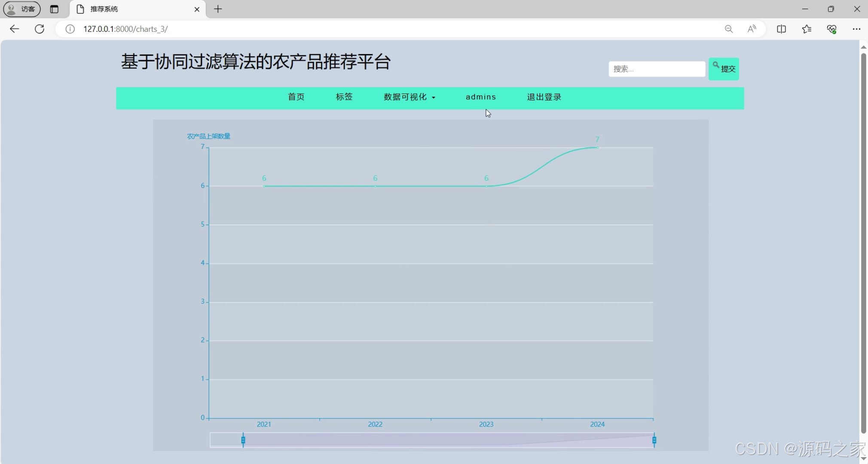
Task: Restore down the browser window
Action: pyautogui.click(x=831, y=9)
